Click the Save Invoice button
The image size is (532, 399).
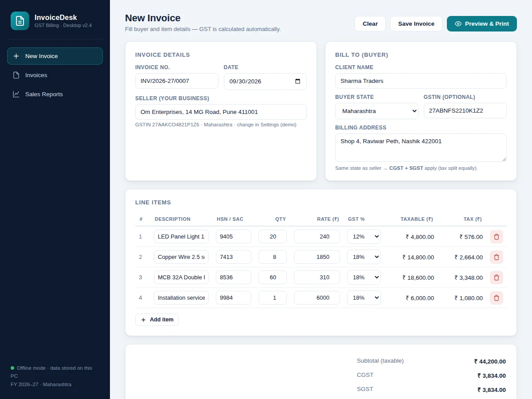[x=416, y=24]
